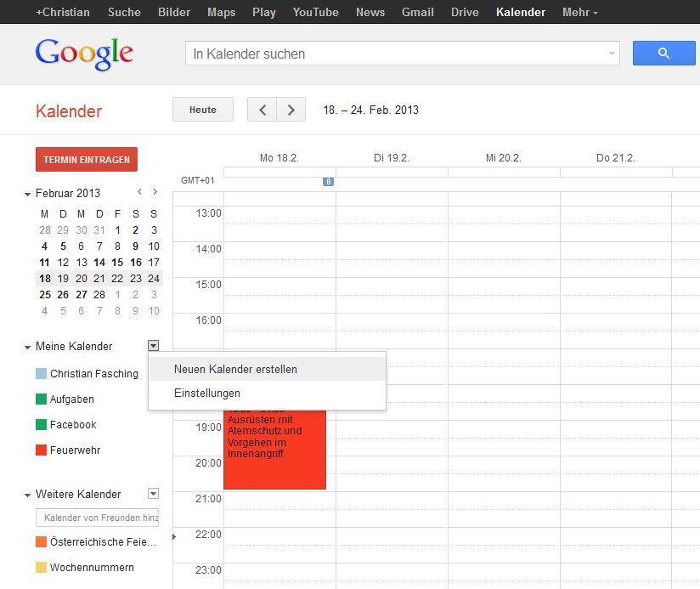Select 22 in the mini calendar

point(117,278)
